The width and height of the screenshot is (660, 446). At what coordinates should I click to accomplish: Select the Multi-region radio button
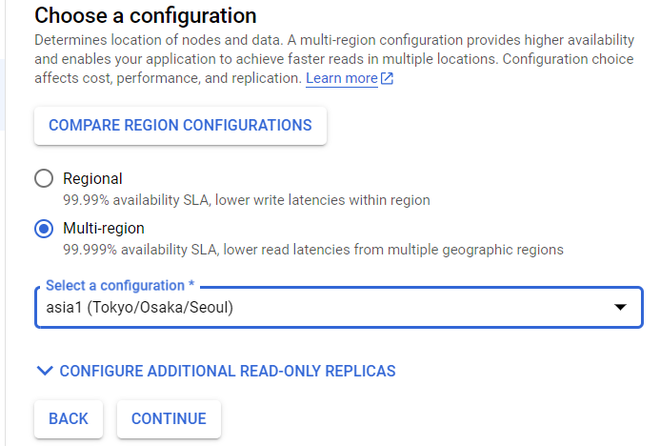44,229
